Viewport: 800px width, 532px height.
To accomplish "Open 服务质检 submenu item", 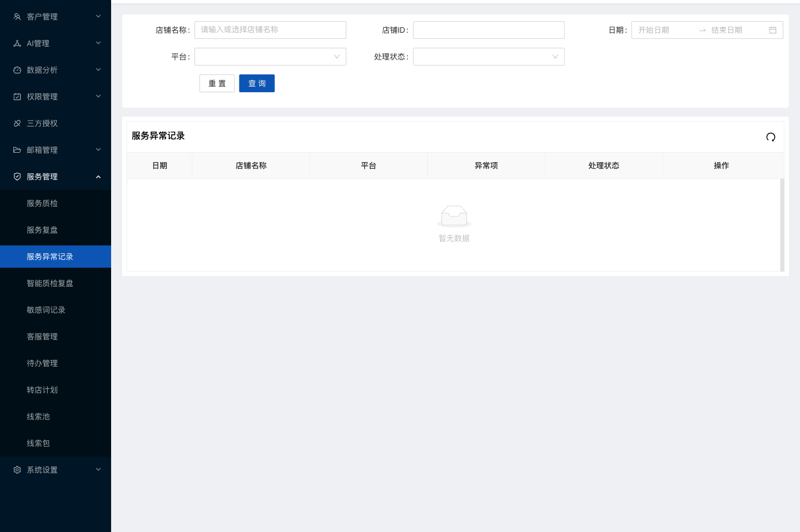I will [x=56, y=203].
